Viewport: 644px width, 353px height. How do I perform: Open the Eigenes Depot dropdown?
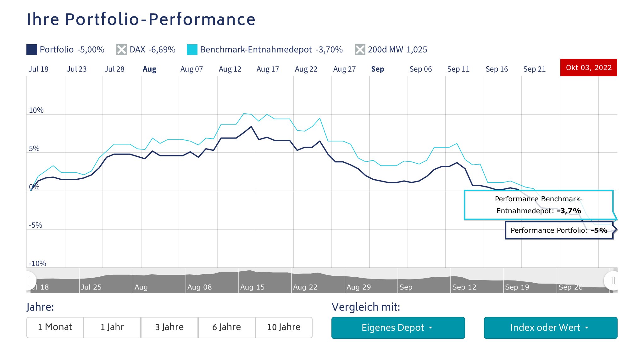click(x=398, y=328)
